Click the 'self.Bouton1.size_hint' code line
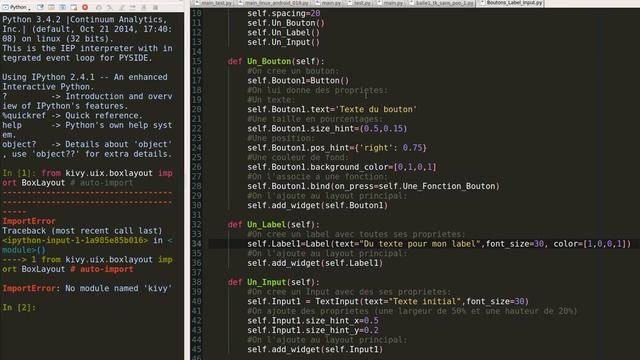The height and width of the screenshot is (360, 640). (x=327, y=129)
